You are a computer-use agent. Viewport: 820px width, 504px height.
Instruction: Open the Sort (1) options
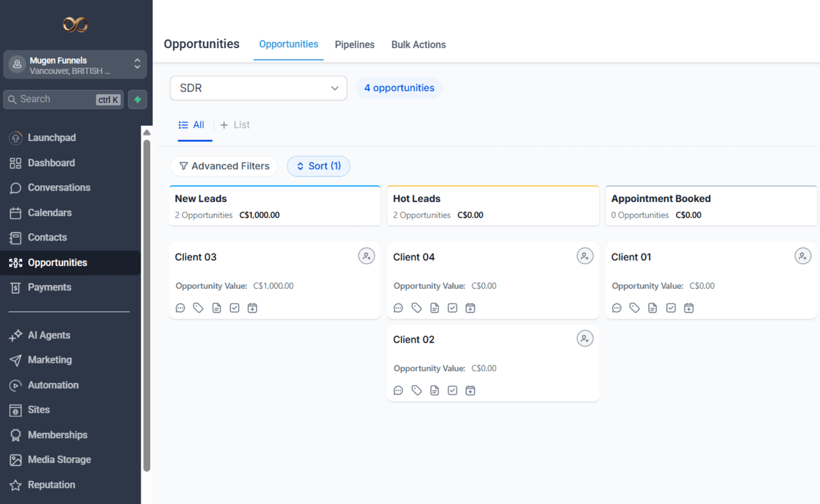pyautogui.click(x=318, y=166)
